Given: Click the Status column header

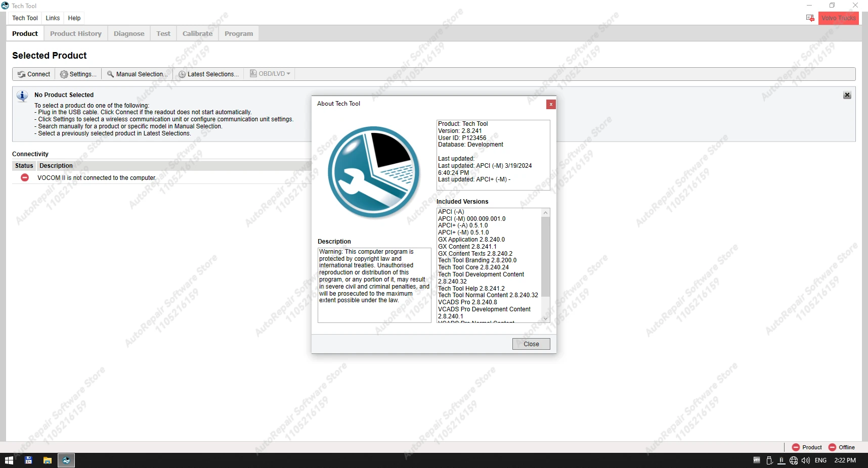Looking at the screenshot, I should [24, 166].
